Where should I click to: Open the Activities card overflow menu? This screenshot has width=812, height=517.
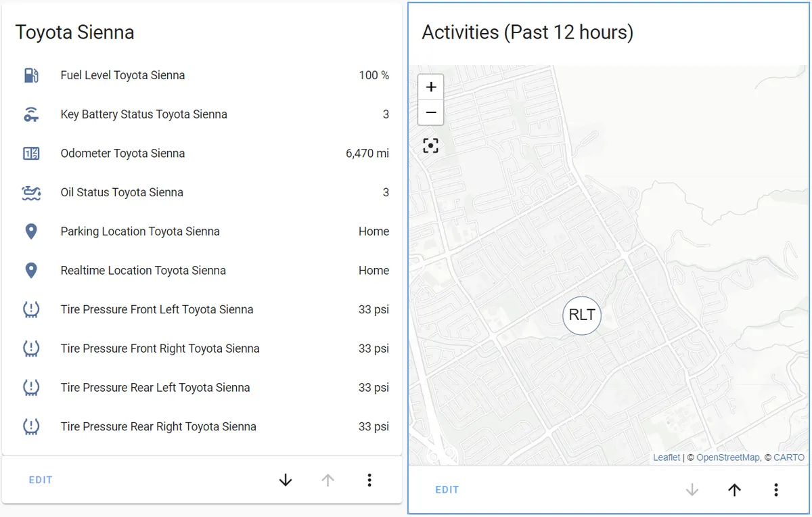[x=776, y=490]
